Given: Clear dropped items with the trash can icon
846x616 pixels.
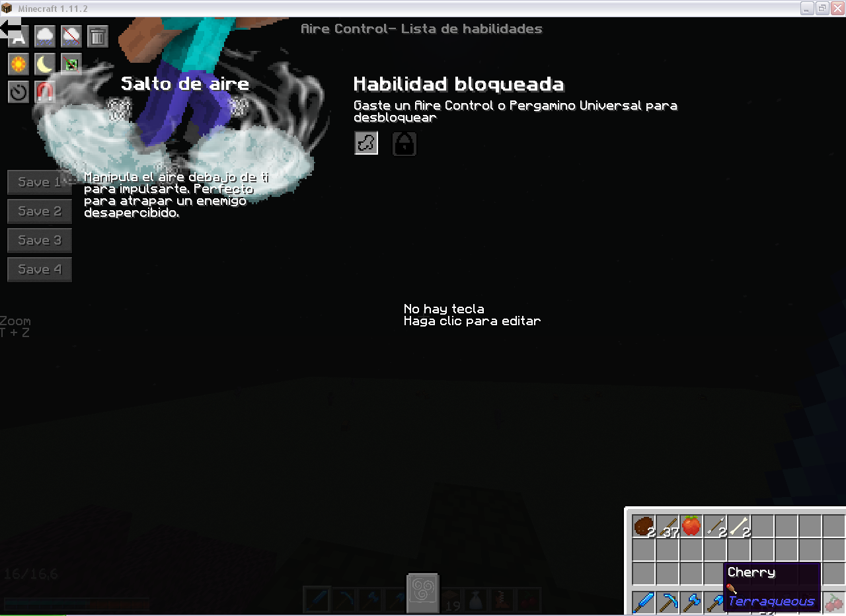Looking at the screenshot, I should pyautogui.click(x=97, y=36).
